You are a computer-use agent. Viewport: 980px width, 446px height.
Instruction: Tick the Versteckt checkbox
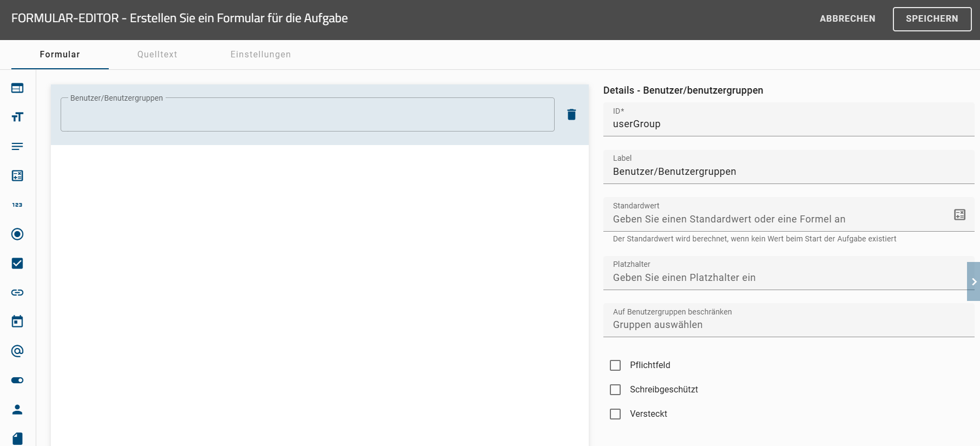[x=615, y=414]
